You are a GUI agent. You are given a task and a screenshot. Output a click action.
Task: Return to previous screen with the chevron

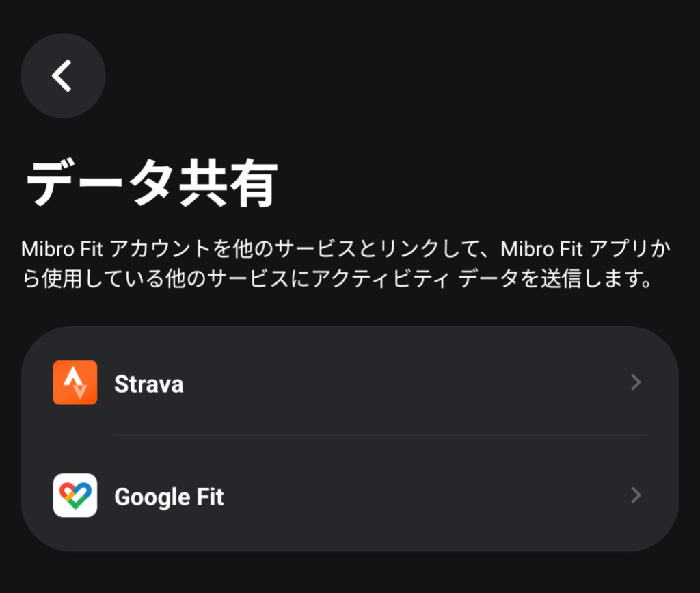click(62, 75)
